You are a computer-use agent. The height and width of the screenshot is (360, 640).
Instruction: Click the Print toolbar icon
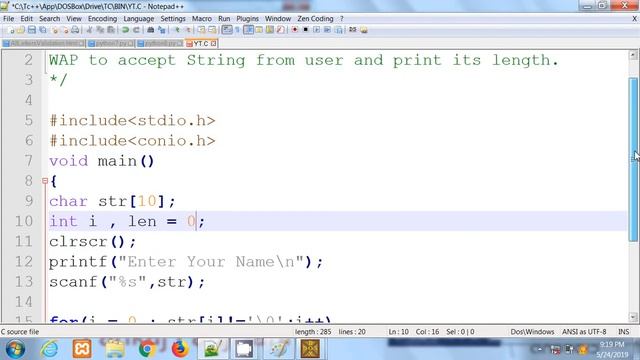[x=76, y=30]
